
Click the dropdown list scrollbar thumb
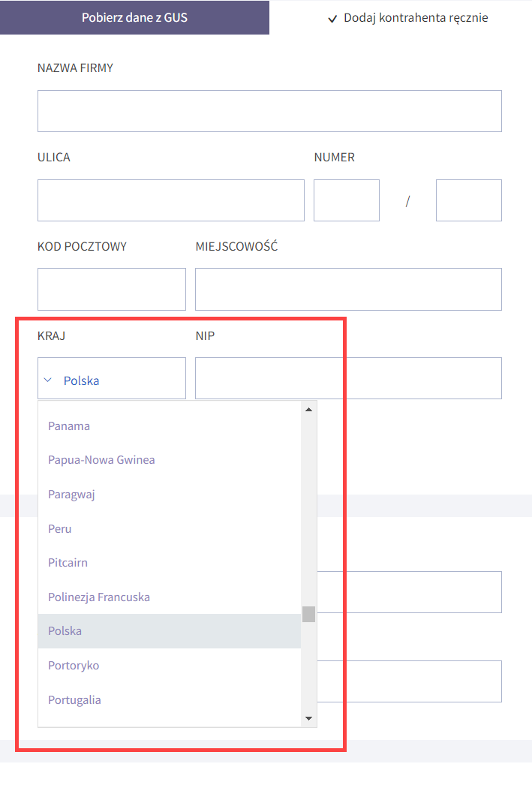(308, 614)
